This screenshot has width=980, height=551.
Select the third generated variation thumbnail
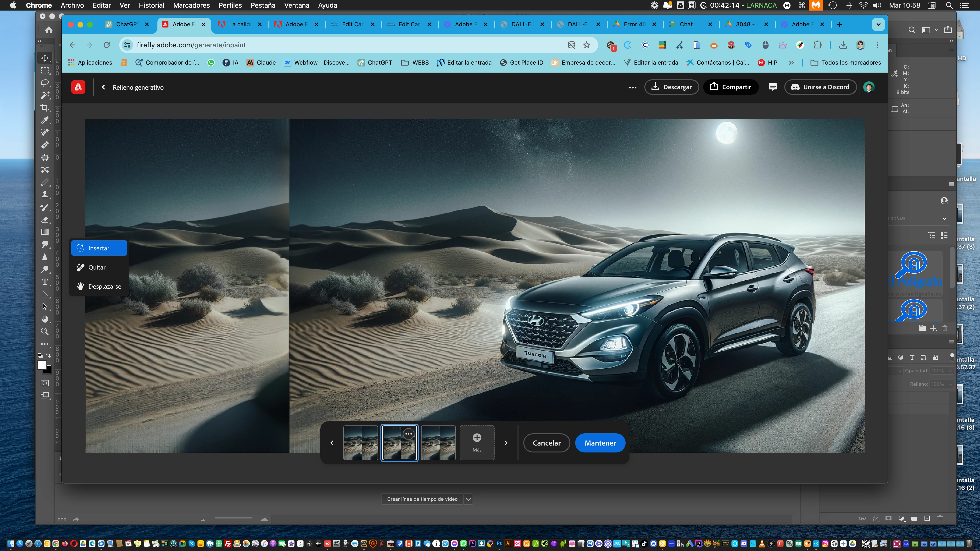(438, 443)
